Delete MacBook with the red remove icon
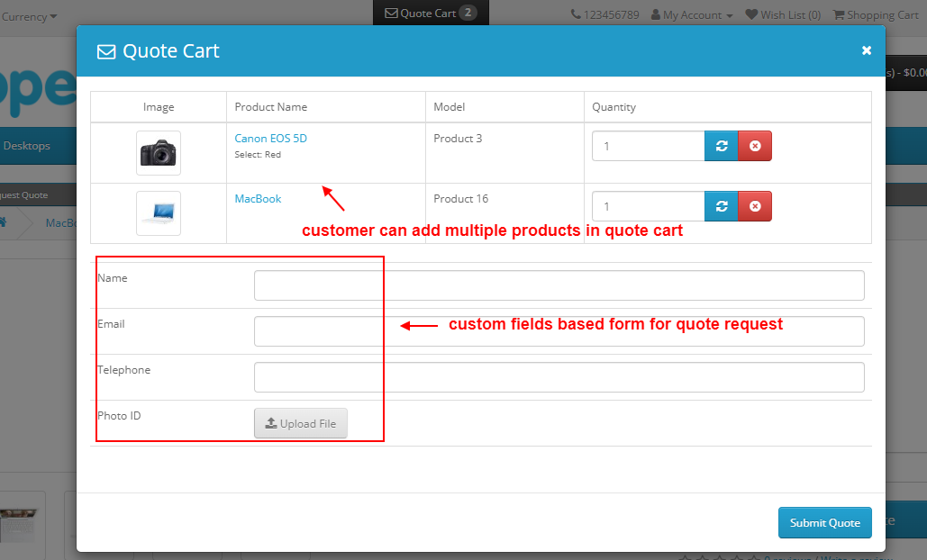The image size is (927, 560). (x=755, y=206)
